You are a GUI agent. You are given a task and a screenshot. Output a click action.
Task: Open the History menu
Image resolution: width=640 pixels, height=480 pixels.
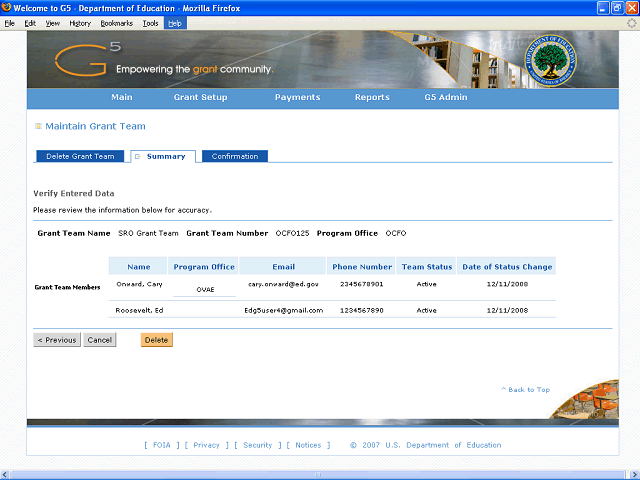[x=80, y=22]
